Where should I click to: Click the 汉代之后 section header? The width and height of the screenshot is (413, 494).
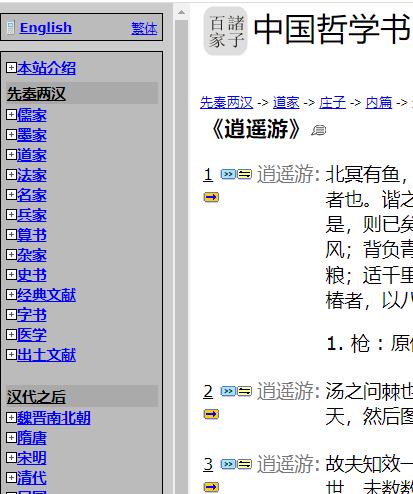[x=36, y=397]
